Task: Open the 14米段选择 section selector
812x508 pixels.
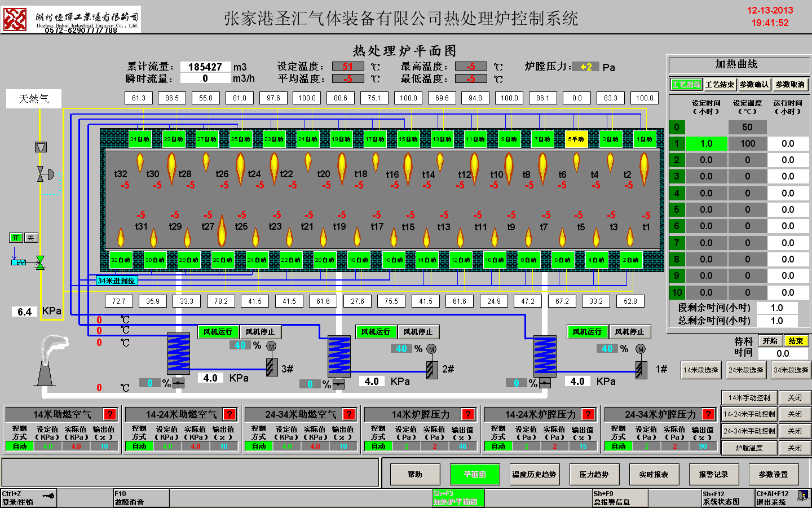Action: pos(700,370)
